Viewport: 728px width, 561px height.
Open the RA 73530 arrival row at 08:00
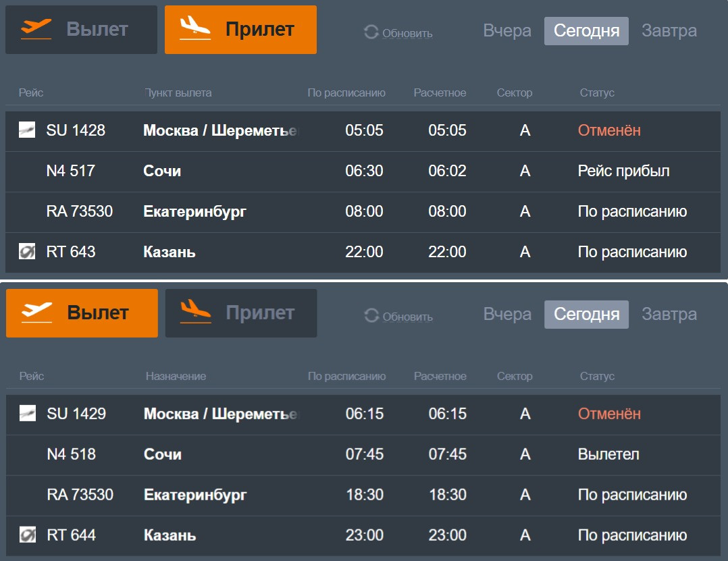363,212
